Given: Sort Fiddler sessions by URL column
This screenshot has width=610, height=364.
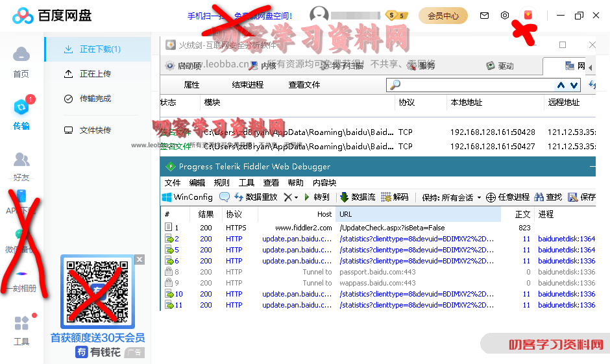Looking at the screenshot, I should coord(418,214).
